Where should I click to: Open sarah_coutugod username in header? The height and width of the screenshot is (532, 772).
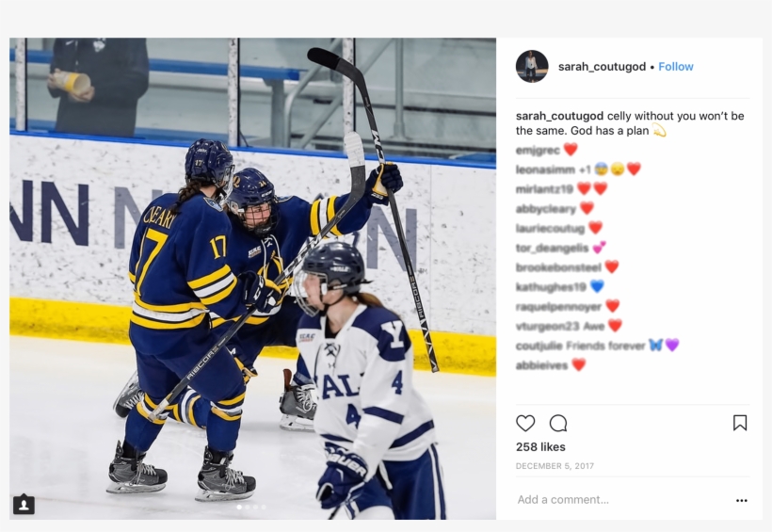602,67
